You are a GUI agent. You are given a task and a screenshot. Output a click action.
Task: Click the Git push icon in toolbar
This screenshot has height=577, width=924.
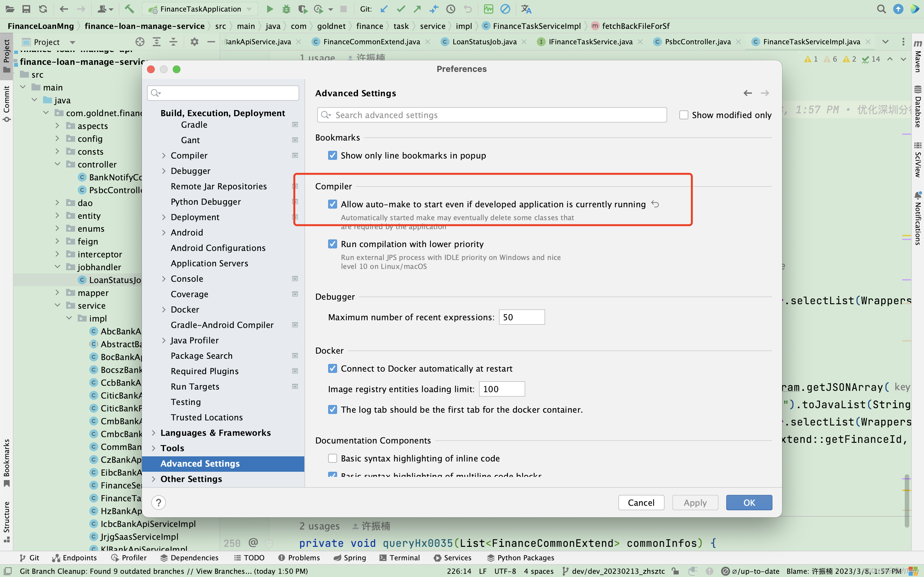(x=416, y=9)
